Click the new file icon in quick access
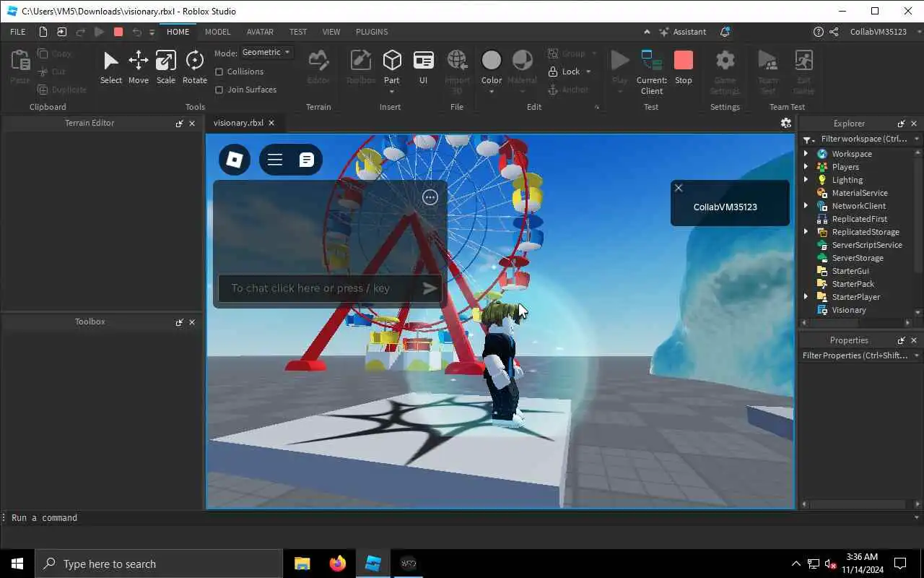 (x=43, y=32)
